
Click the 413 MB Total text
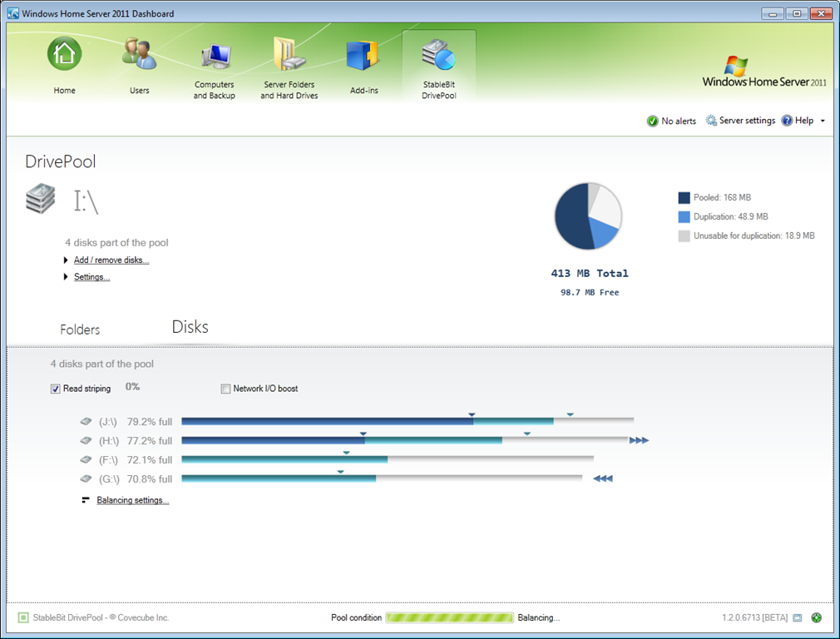590,274
